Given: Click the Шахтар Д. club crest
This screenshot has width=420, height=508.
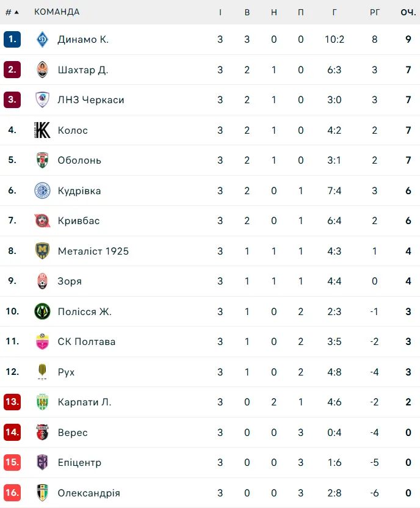Looking at the screenshot, I should tap(42, 70).
